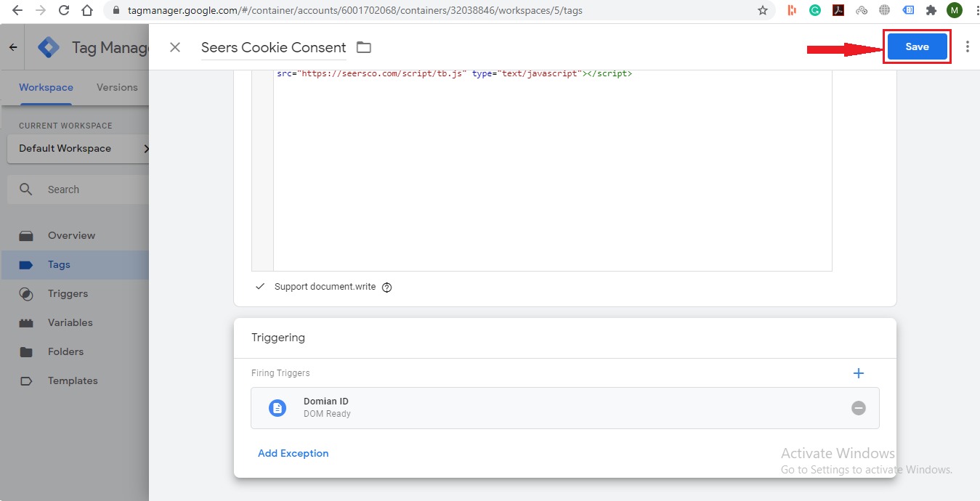Click the Folders sidebar icon
980x501 pixels.
coord(26,351)
